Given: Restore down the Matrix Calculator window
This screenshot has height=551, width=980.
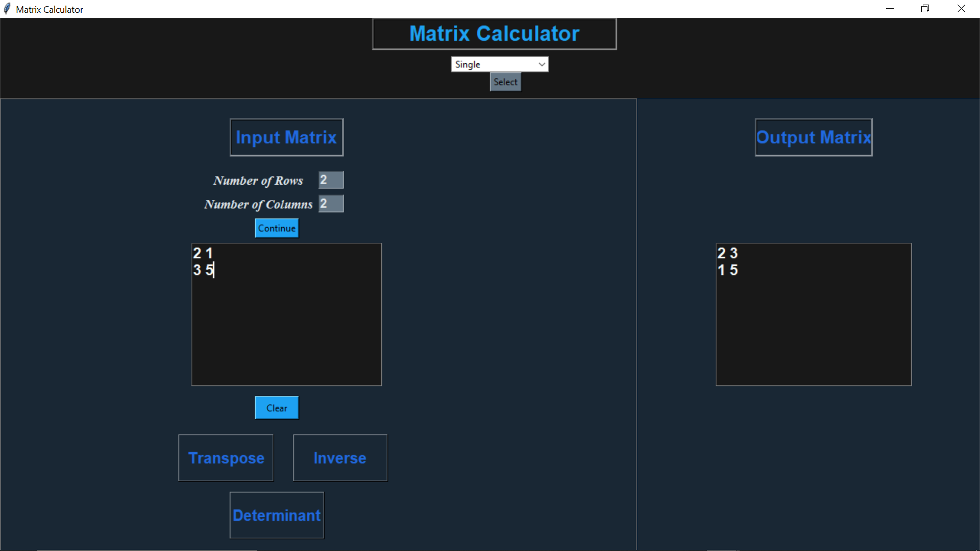Looking at the screenshot, I should click(925, 8).
